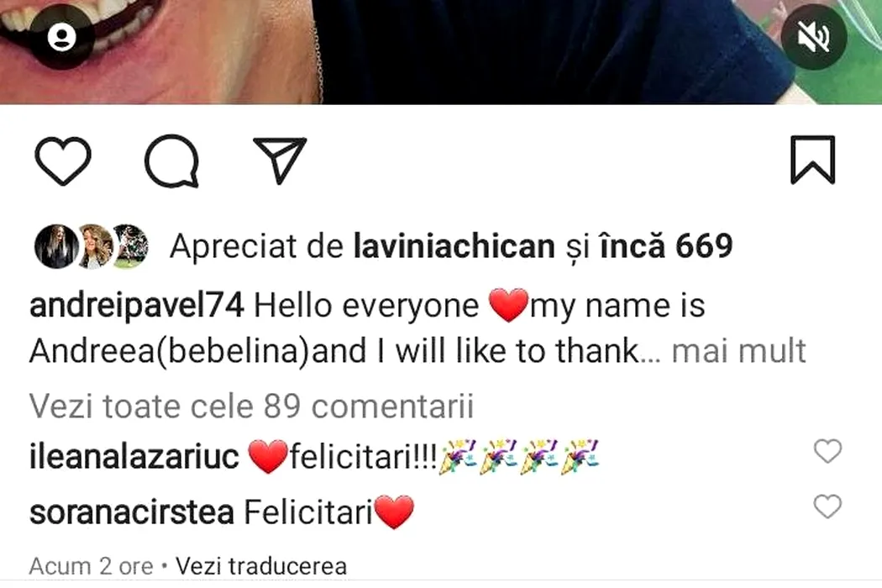Tap first liker avatar thumbnail
This screenshot has width=882, height=588.
(56, 246)
